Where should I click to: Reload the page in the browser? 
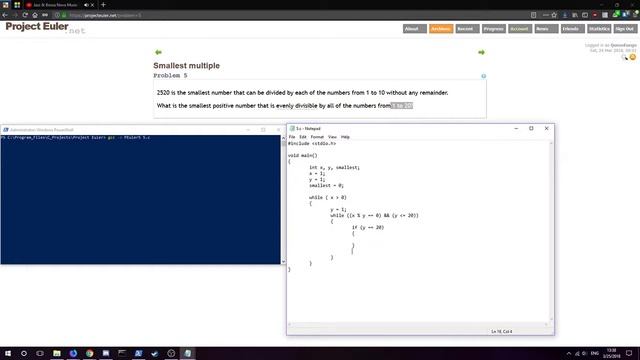(25, 15)
